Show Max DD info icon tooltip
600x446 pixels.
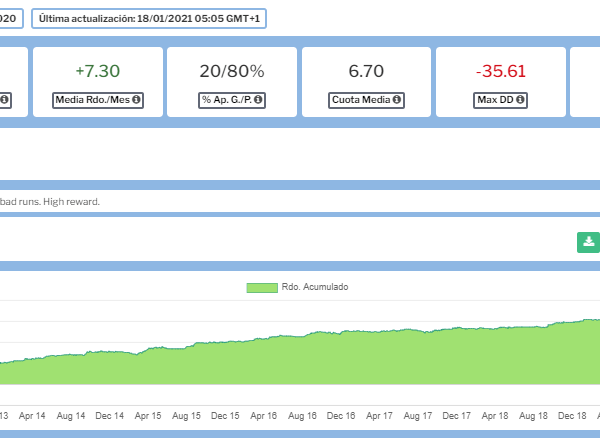521,100
